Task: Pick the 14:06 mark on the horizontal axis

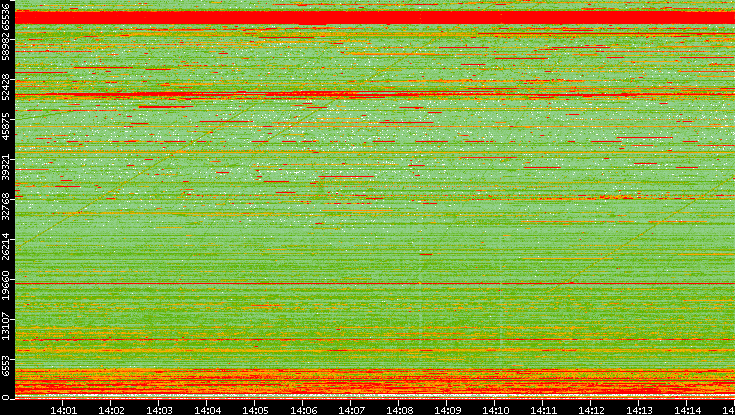Action: click(303, 409)
